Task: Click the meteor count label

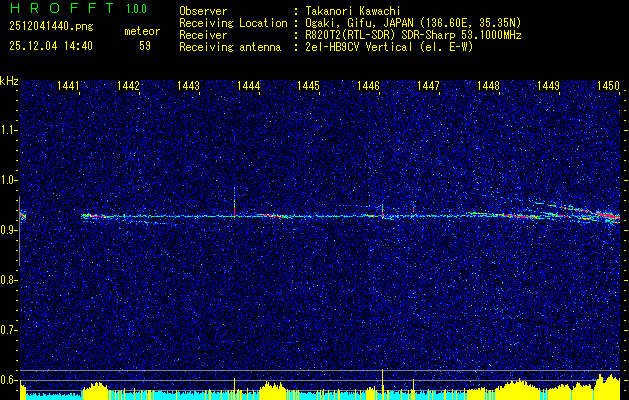Action: (142, 31)
